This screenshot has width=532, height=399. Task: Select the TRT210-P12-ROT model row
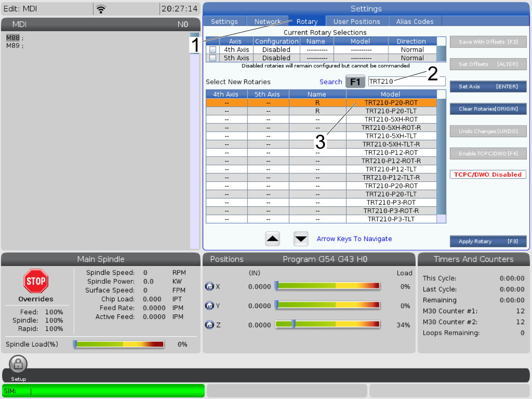tap(321, 153)
